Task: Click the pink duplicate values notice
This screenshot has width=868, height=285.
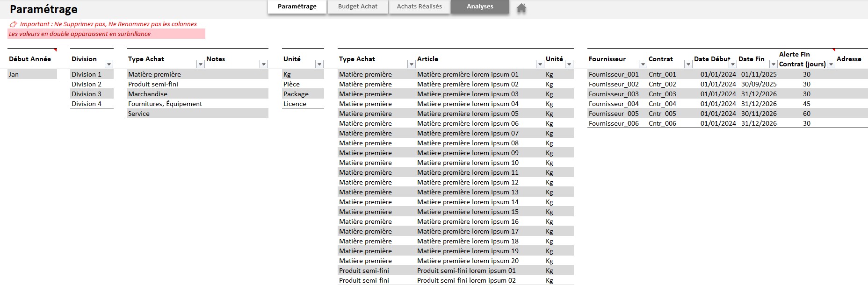Action: tap(106, 34)
